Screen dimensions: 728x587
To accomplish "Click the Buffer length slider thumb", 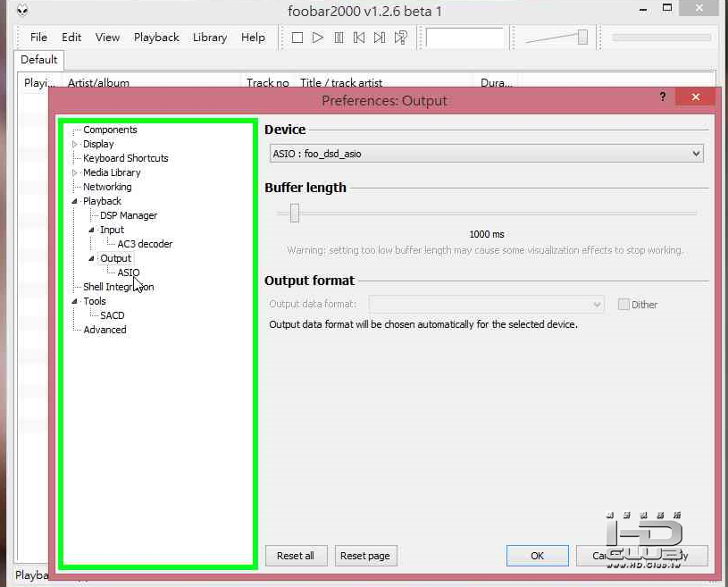I will (295, 213).
